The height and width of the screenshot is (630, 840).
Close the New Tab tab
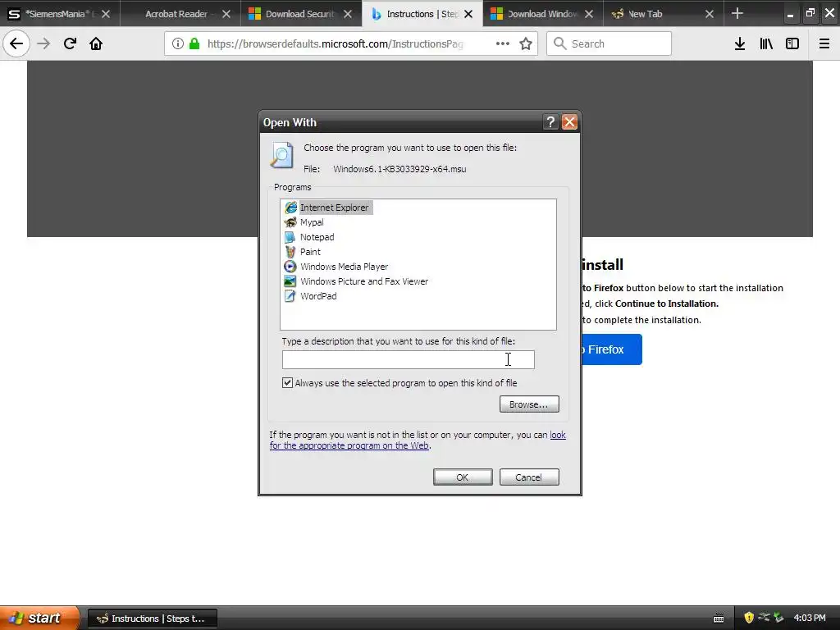[x=710, y=14]
